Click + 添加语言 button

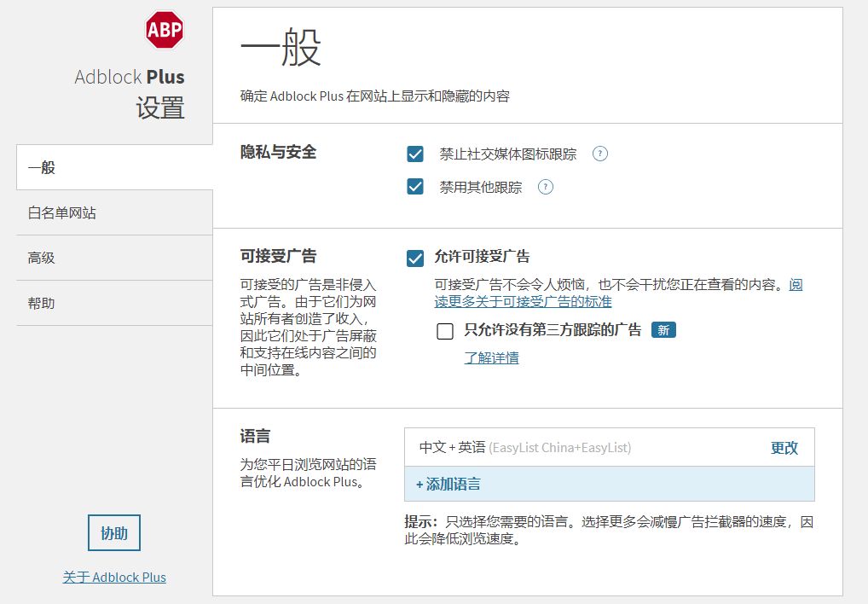coord(610,484)
